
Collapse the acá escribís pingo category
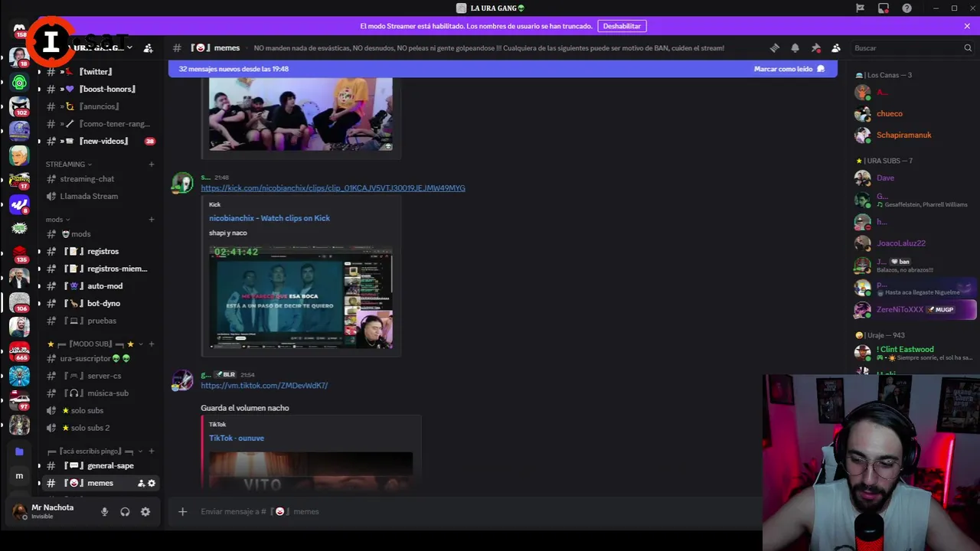pyautogui.click(x=95, y=452)
